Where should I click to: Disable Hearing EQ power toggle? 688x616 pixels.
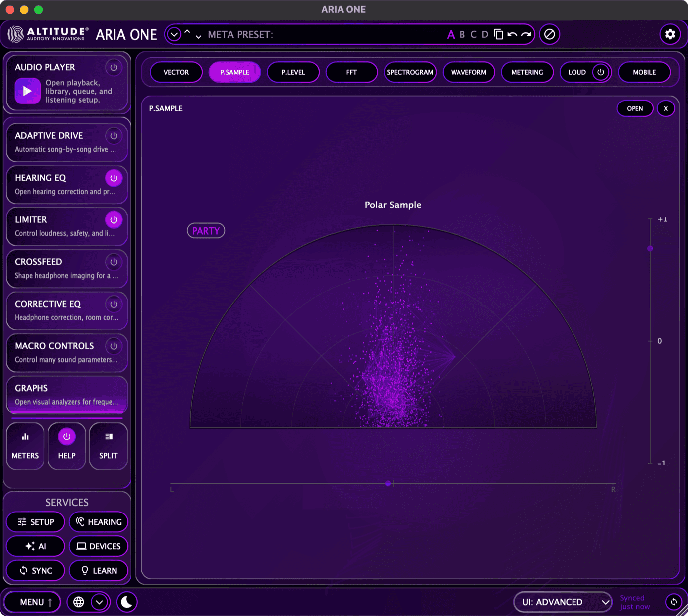114,178
